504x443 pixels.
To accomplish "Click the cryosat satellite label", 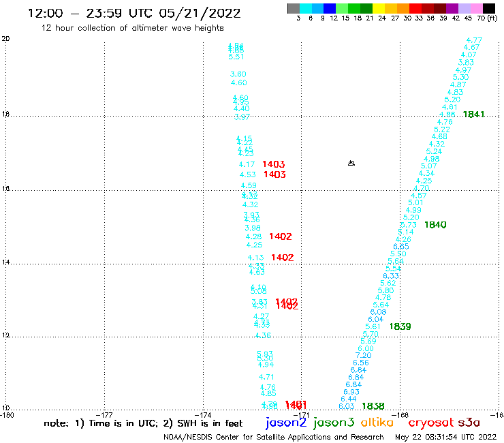I will pyautogui.click(x=431, y=423).
